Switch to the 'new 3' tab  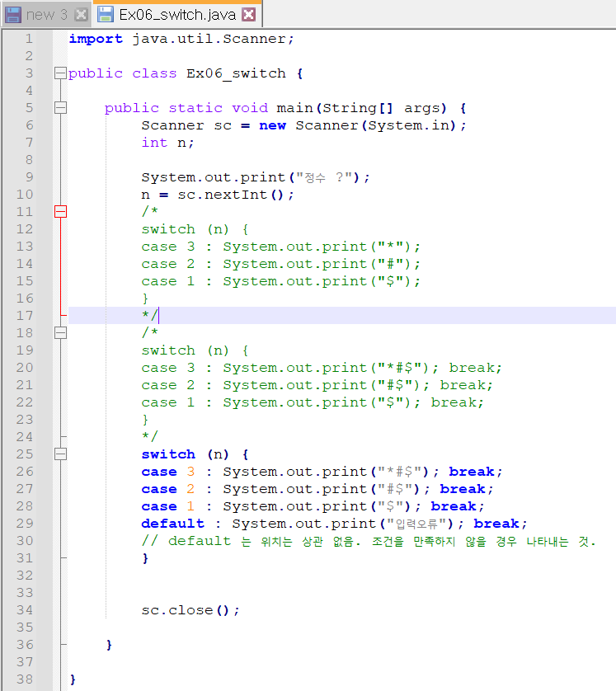pyautogui.click(x=46, y=15)
